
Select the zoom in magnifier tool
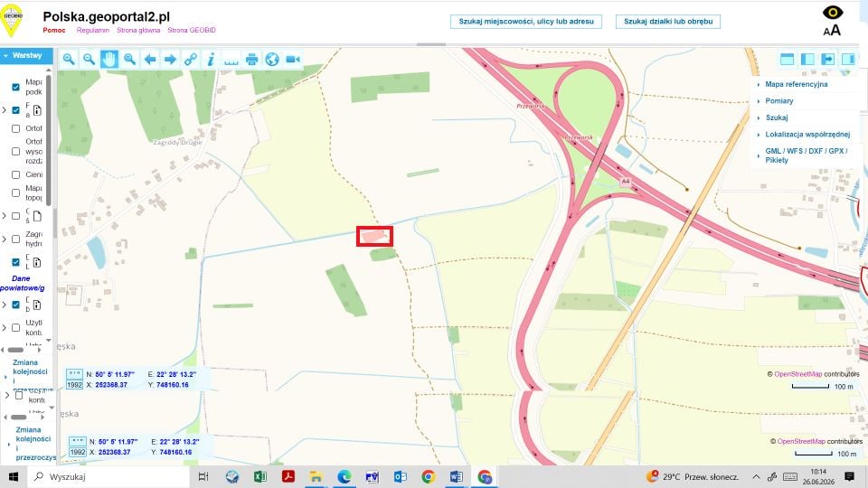click(x=69, y=60)
